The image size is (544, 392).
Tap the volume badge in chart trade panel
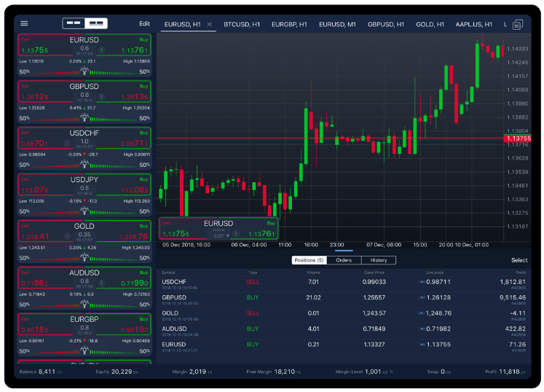235,233
